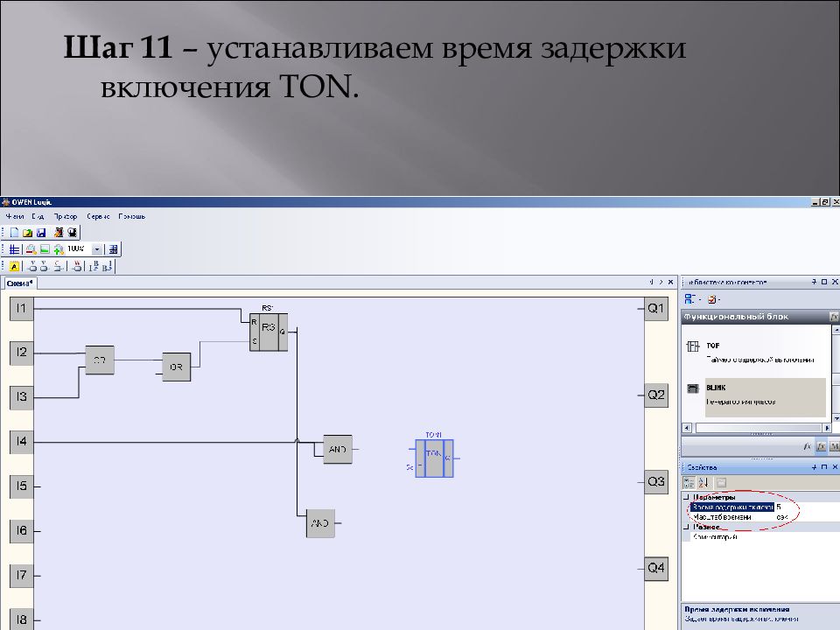Click the fit-to-view green picture icon

(45, 249)
